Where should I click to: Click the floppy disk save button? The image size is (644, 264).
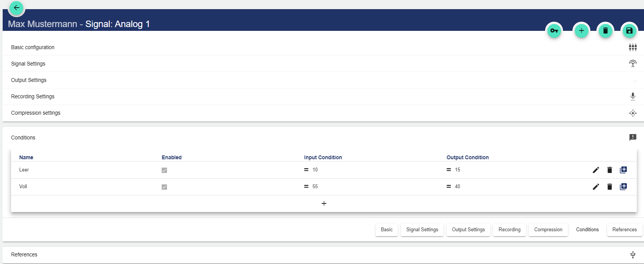[x=629, y=31]
